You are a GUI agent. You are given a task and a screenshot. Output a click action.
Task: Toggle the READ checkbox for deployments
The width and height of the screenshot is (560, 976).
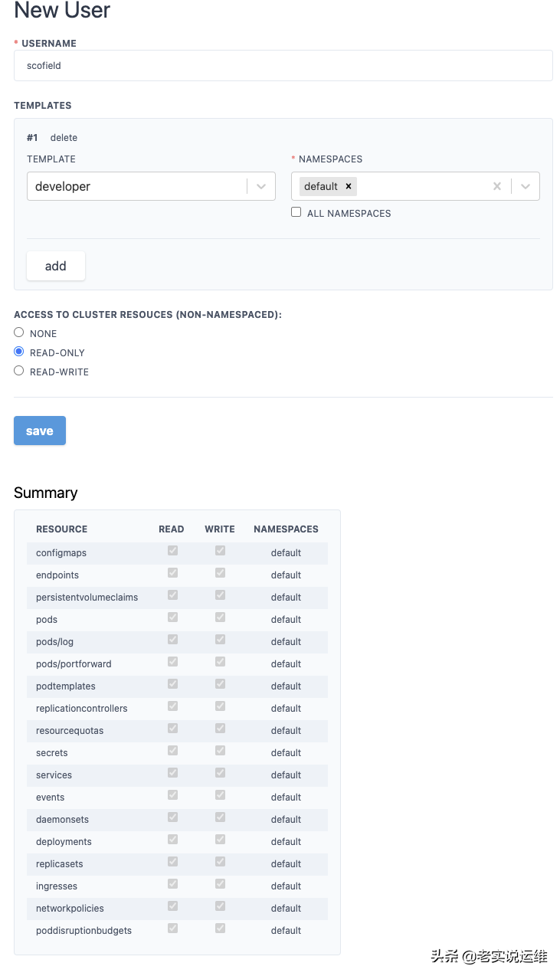(172, 839)
